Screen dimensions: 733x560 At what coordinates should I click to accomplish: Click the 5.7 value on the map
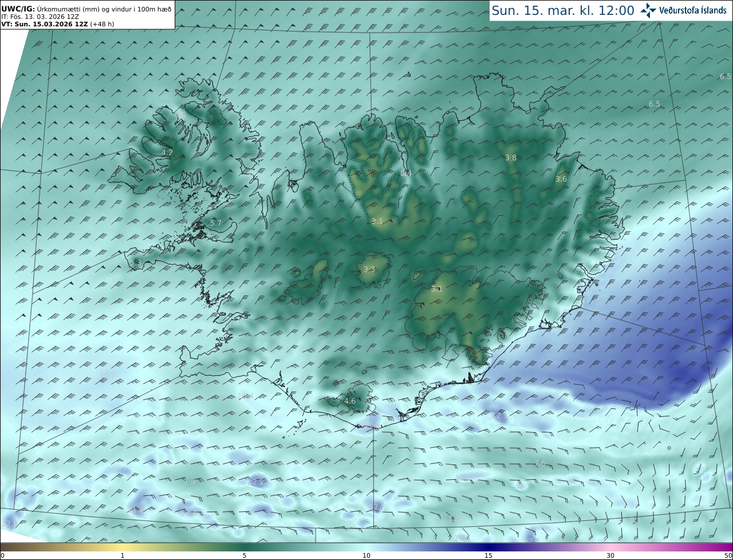[216, 223]
